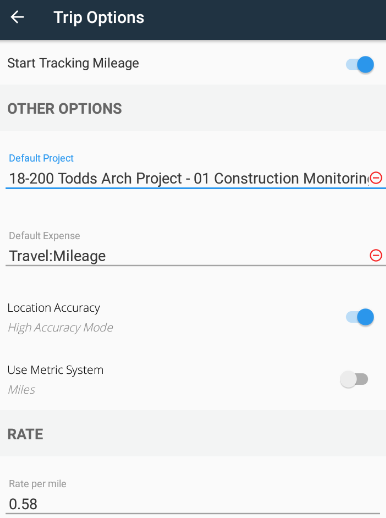
Task: Remove the Travel:Mileage default expense
Action: 376,255
